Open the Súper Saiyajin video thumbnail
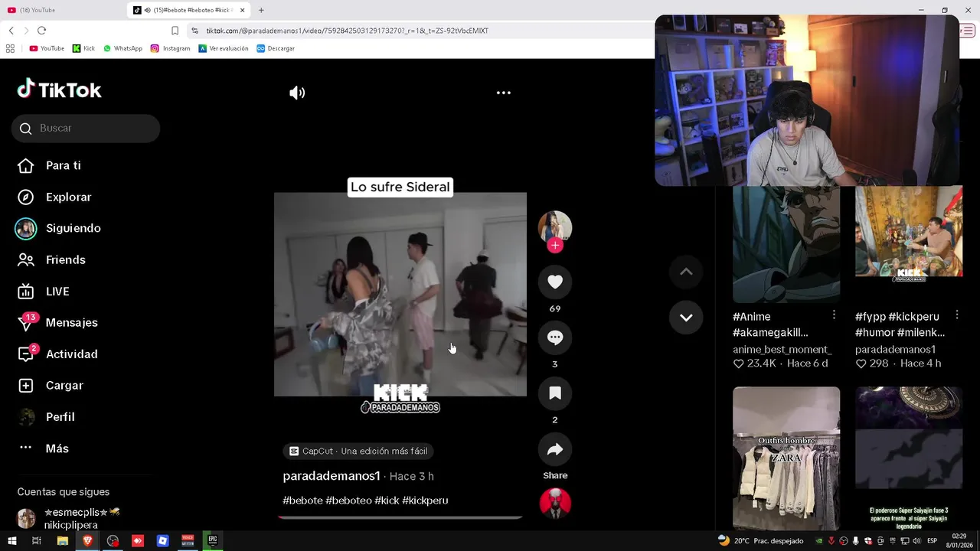Viewport: 980px width, 551px height. pos(909,458)
